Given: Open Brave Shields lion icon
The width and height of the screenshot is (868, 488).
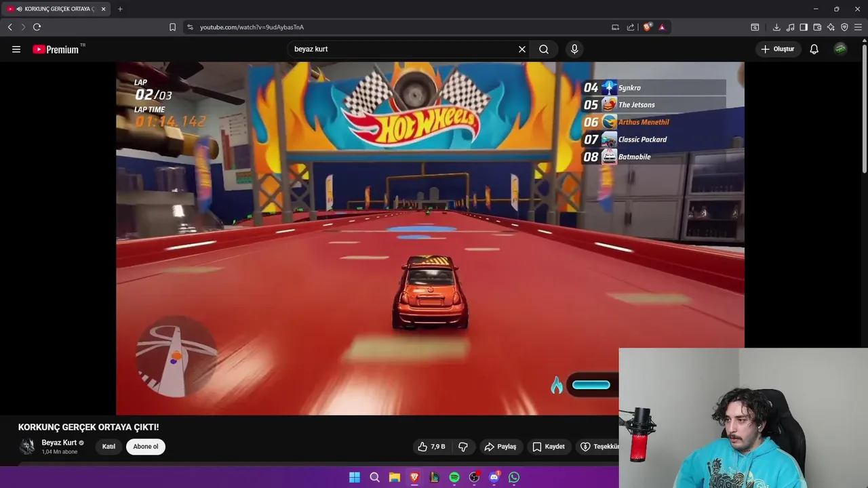Looking at the screenshot, I should [648, 27].
